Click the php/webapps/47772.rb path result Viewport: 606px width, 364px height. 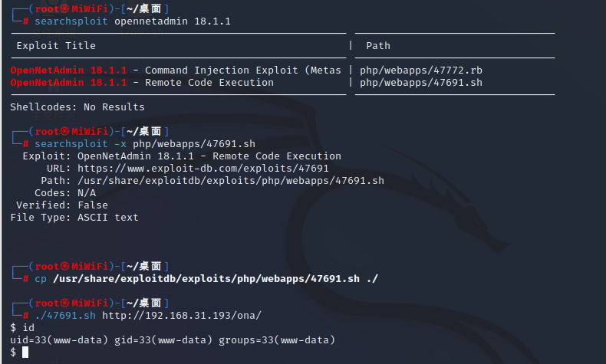[x=421, y=71]
